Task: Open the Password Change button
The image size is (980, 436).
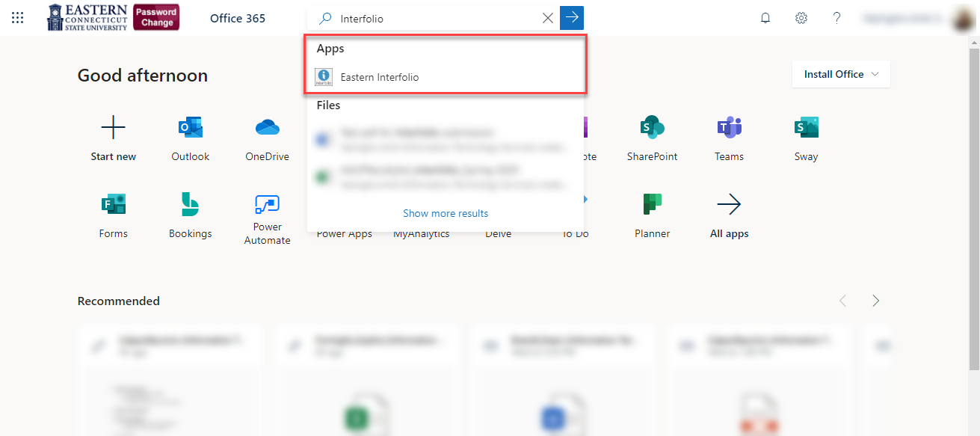Action: [157, 17]
